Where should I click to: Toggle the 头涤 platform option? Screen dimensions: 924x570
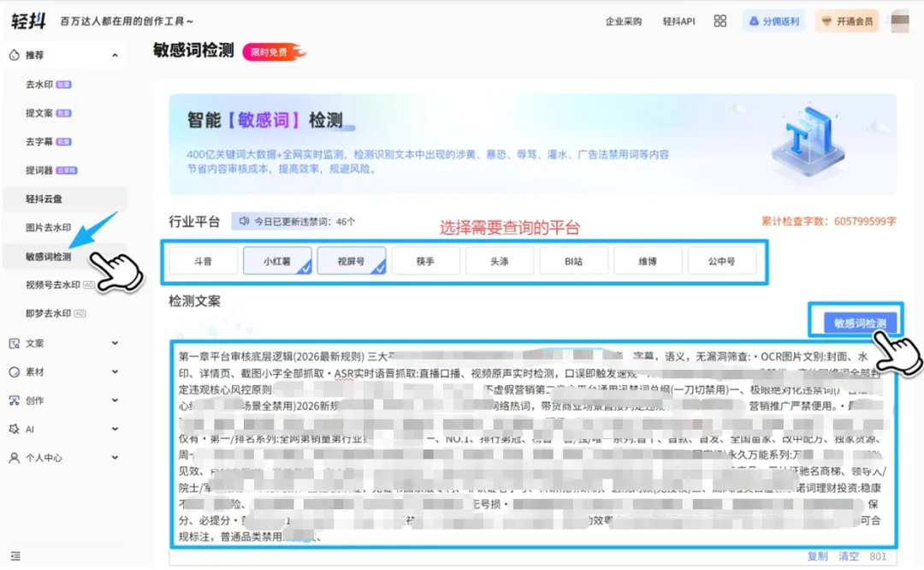click(x=500, y=261)
